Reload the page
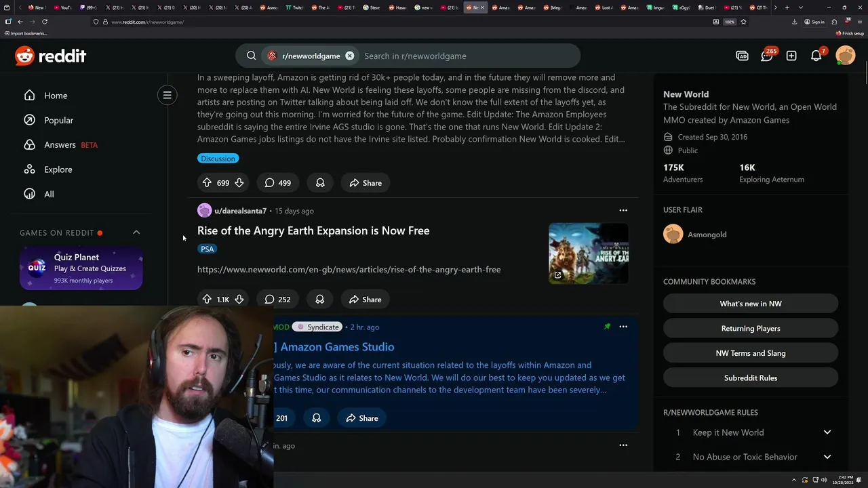The image size is (868, 488). (45, 22)
